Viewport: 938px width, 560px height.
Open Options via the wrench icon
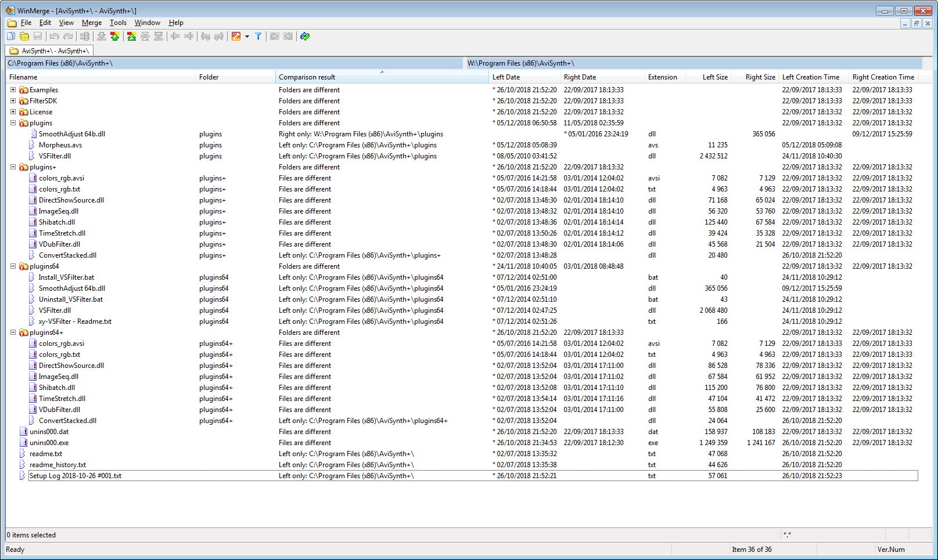[236, 37]
